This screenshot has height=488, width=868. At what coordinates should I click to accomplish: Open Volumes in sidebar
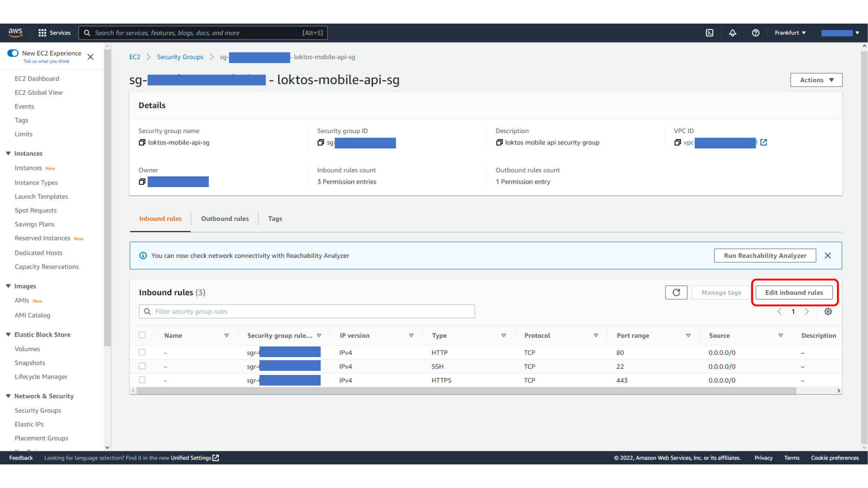pyautogui.click(x=27, y=349)
